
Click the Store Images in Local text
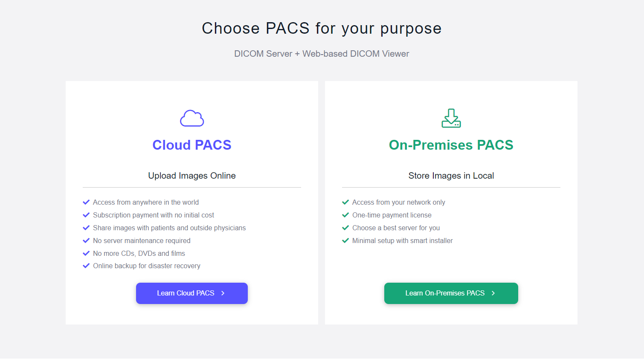(451, 175)
